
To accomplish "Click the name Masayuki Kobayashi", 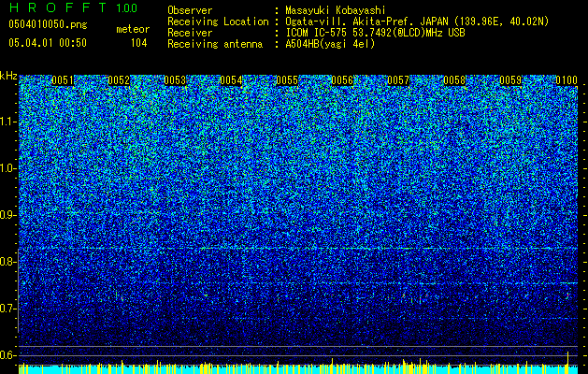I will (336, 10).
